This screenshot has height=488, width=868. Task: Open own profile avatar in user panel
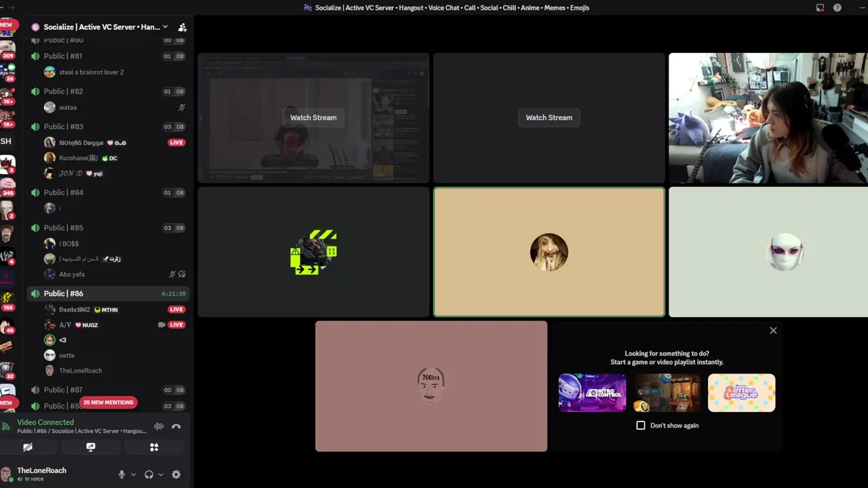click(7, 474)
